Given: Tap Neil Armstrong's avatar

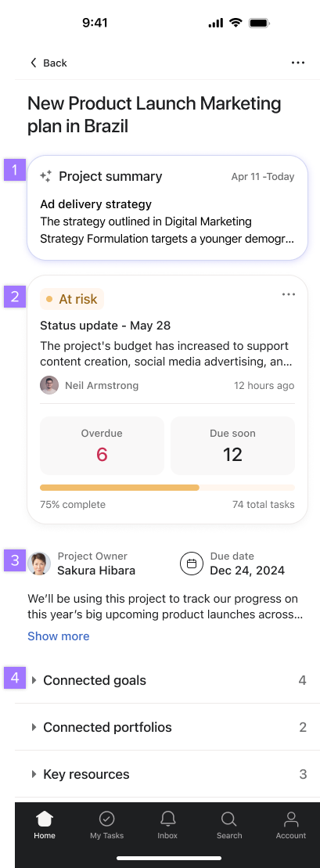Looking at the screenshot, I should (49, 385).
